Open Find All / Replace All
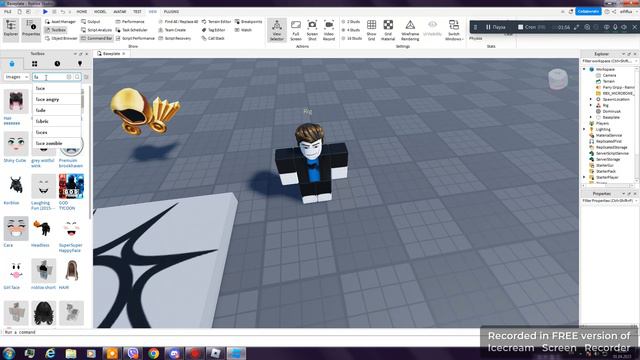640x360 pixels. click(x=178, y=21)
